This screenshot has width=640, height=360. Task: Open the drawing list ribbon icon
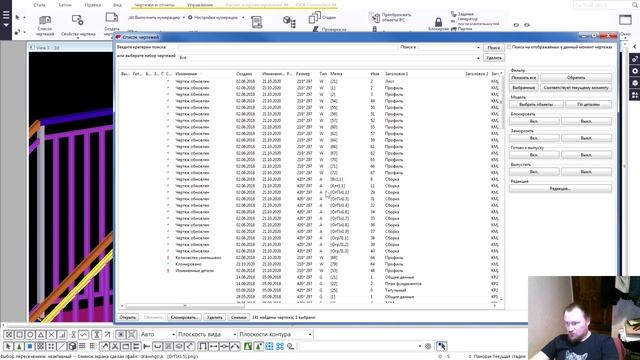pyautogui.click(x=44, y=20)
